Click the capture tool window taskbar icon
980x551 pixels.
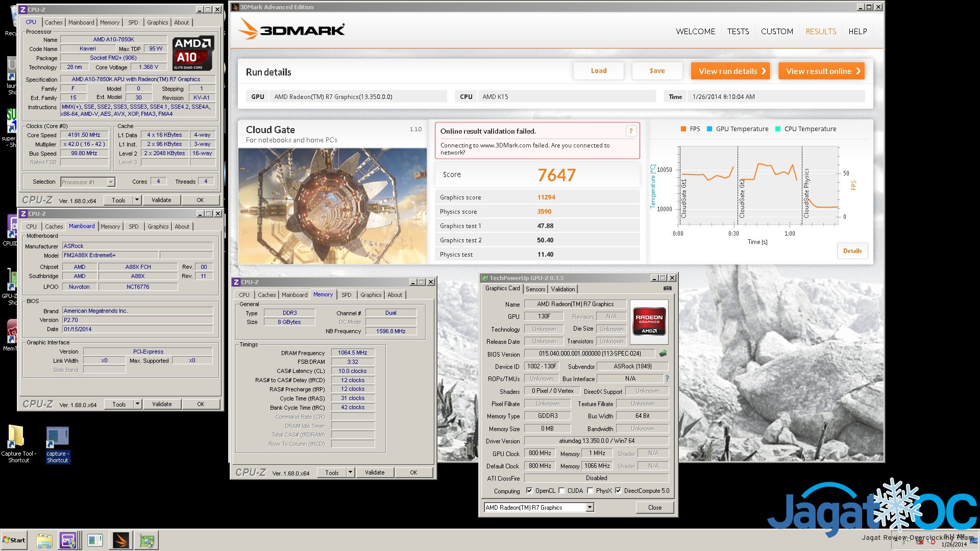click(x=94, y=540)
